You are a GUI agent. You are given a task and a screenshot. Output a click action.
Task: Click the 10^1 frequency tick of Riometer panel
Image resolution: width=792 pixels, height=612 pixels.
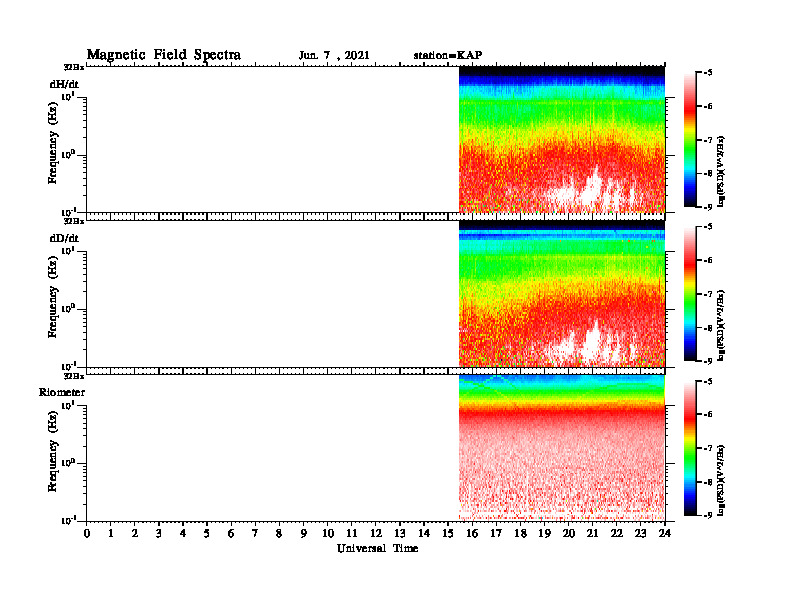[69, 405]
